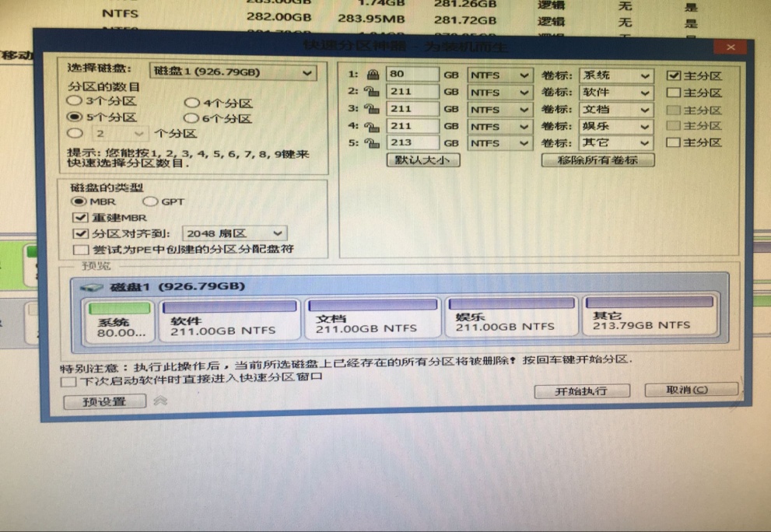771x532 pixels.
Task: Click the 开始执行 button
Action: tap(582, 391)
